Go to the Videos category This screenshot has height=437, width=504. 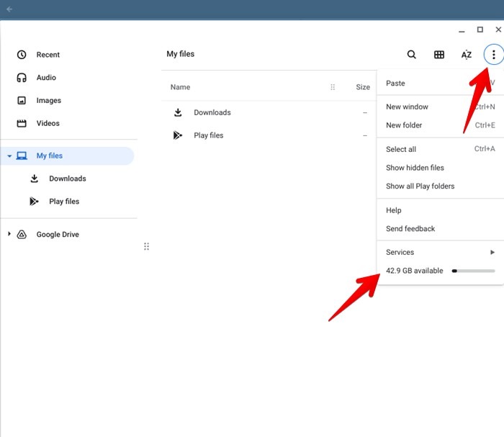48,123
